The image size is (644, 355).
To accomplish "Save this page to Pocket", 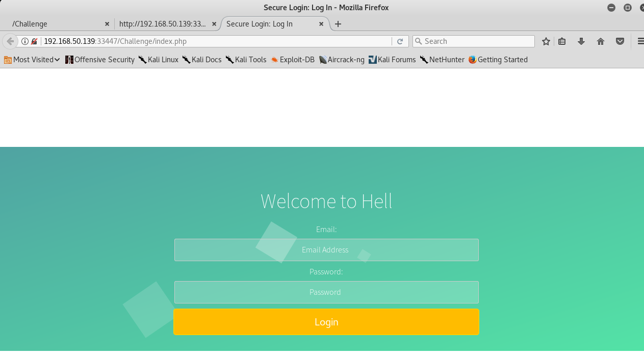I will [x=620, y=41].
